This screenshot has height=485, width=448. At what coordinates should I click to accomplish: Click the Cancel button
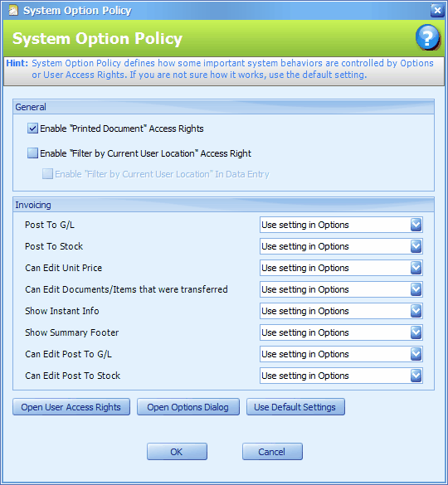point(272,452)
